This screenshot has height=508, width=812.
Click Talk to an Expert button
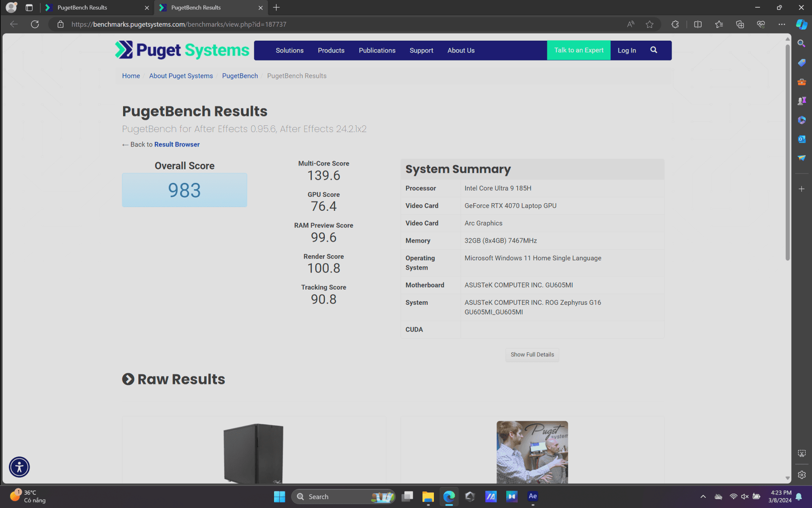[x=579, y=50]
